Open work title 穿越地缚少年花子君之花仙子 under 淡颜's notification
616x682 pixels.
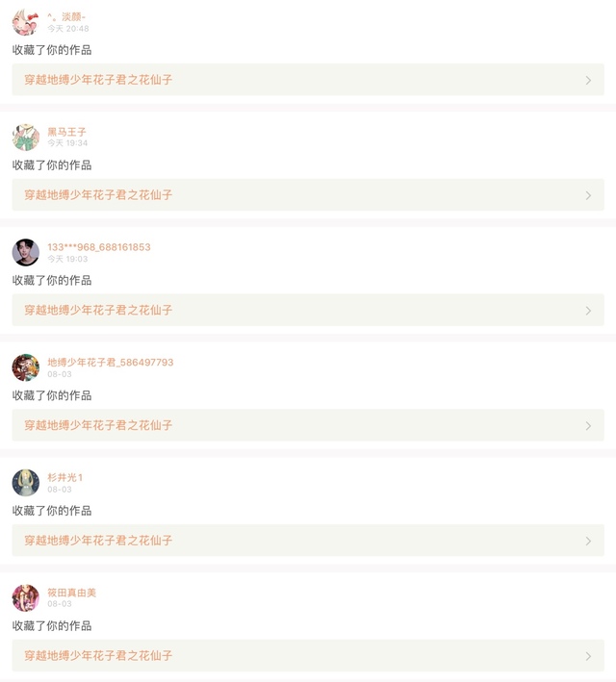[x=98, y=80]
